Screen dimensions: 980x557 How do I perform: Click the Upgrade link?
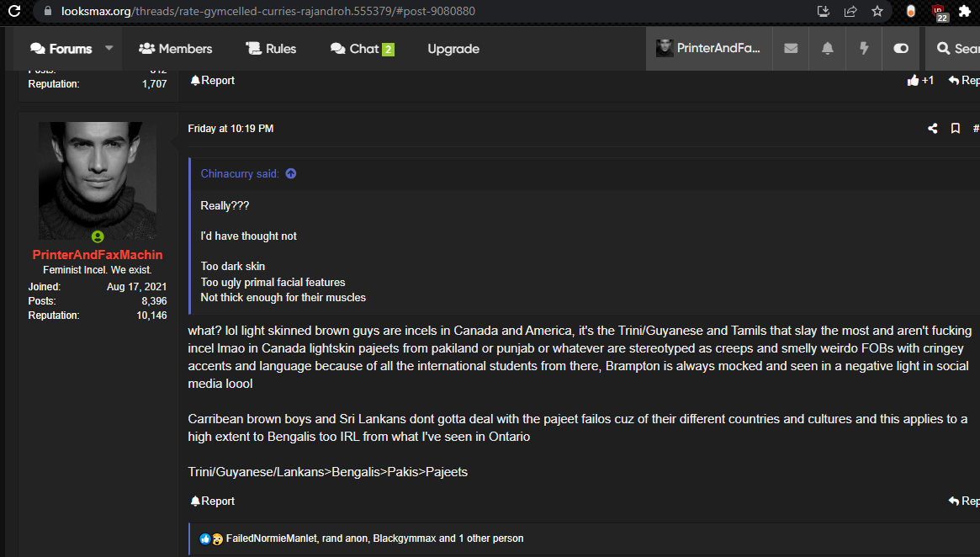(453, 49)
